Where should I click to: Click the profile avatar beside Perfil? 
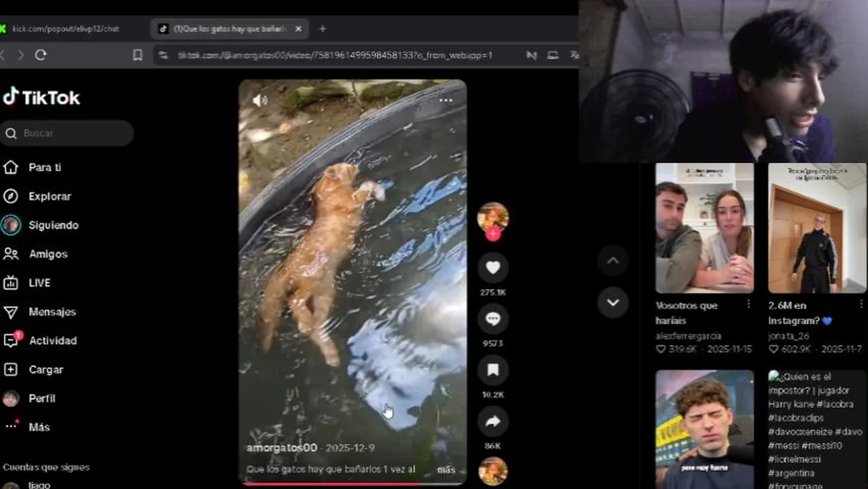click(11, 398)
